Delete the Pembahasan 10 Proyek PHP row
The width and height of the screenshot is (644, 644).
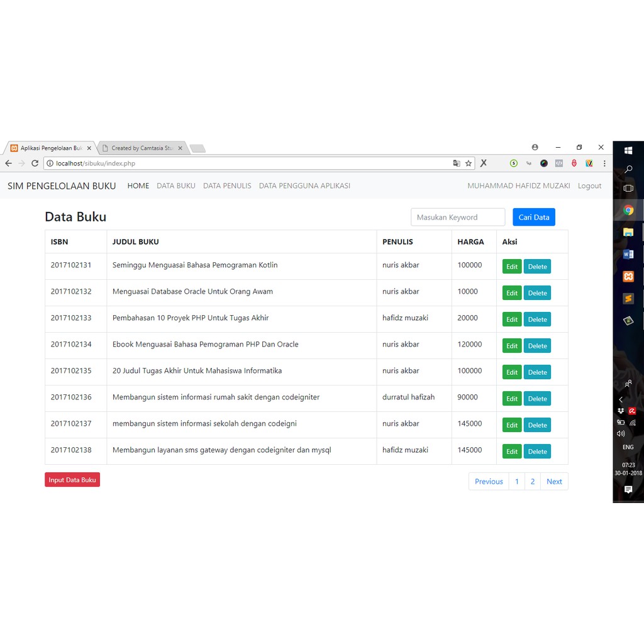[537, 319]
